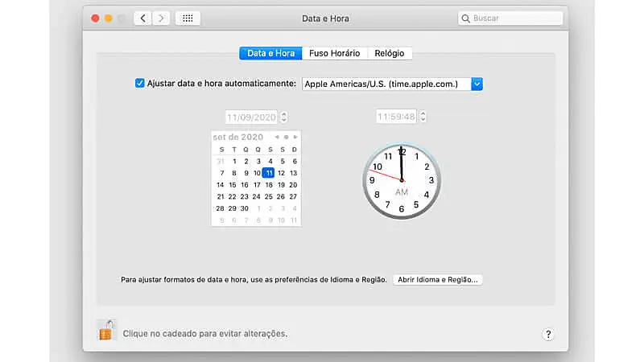Uncheck Ajustar data e hora automaticamente
This screenshot has width=644, height=362.
pyautogui.click(x=139, y=84)
